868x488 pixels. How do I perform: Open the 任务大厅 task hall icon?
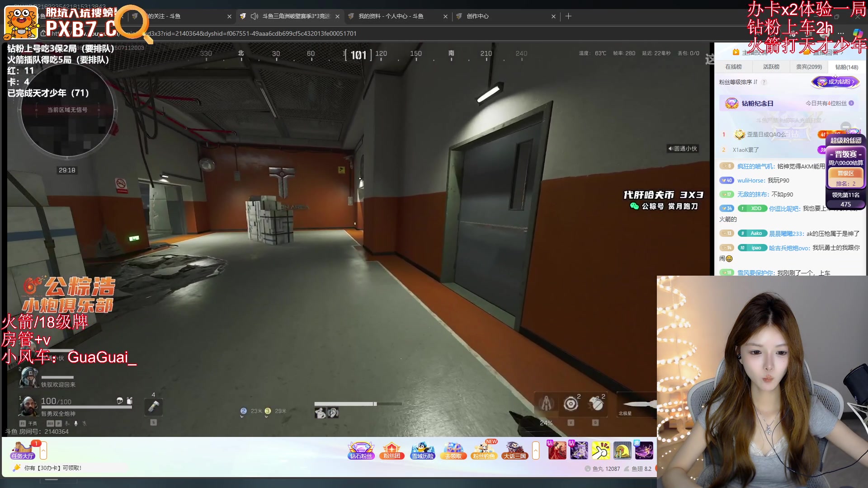click(23, 450)
